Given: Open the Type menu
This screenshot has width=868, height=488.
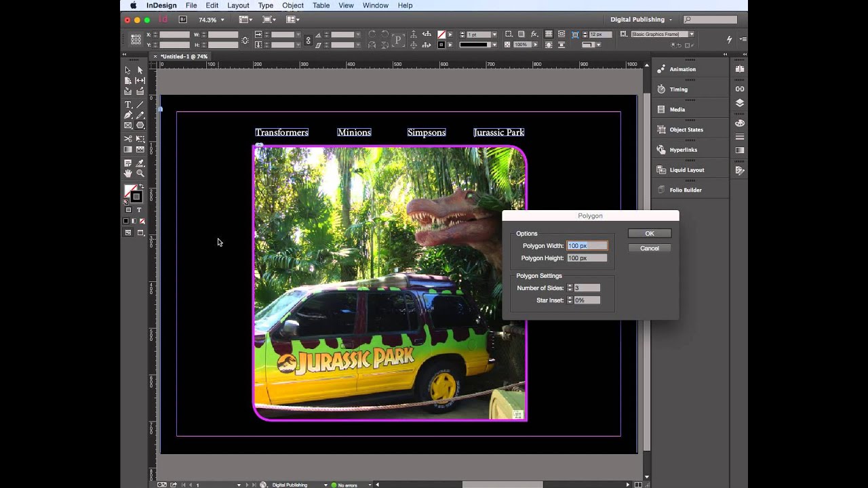Looking at the screenshot, I should pos(266,5).
